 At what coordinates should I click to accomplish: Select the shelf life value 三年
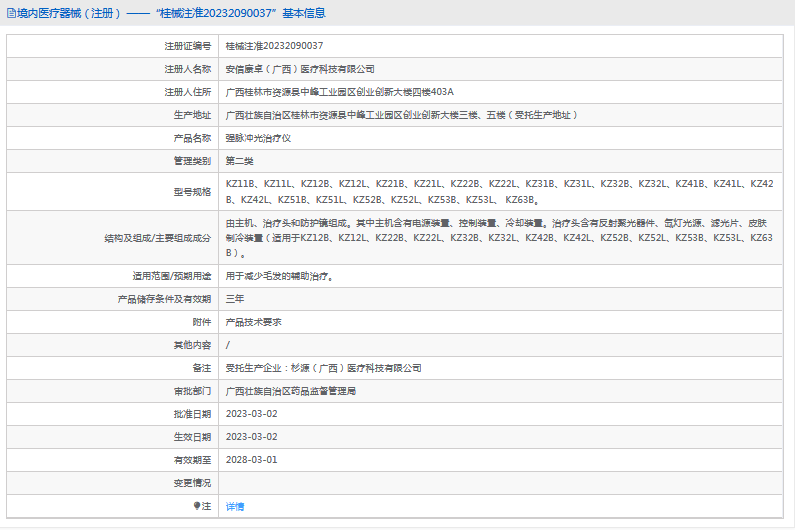pyautogui.click(x=235, y=299)
